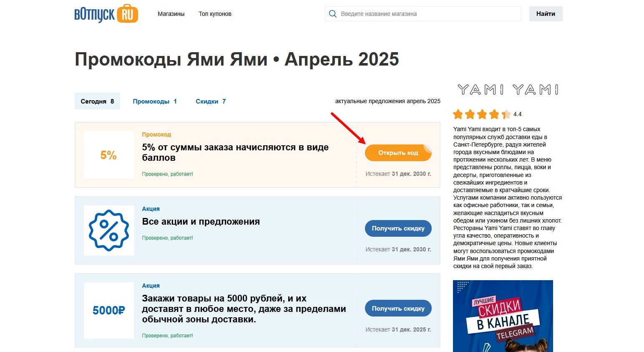
Task: Click the 5% tile on the promo card
Action: point(108,155)
